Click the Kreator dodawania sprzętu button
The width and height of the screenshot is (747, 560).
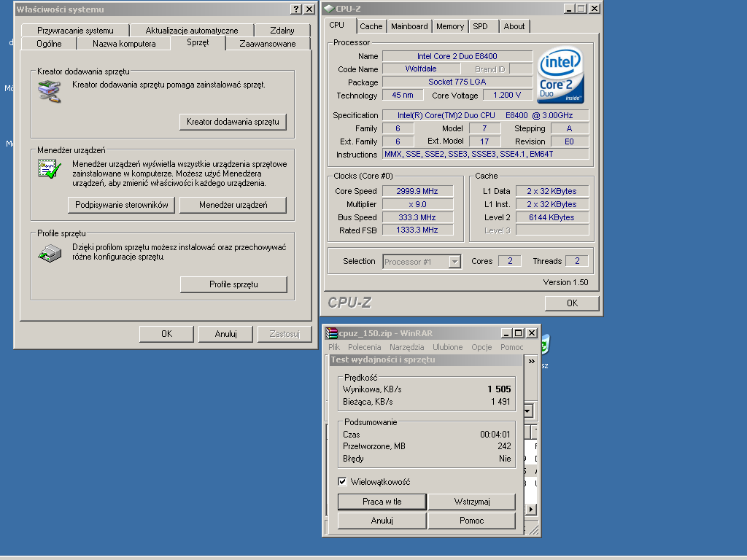pyautogui.click(x=233, y=122)
